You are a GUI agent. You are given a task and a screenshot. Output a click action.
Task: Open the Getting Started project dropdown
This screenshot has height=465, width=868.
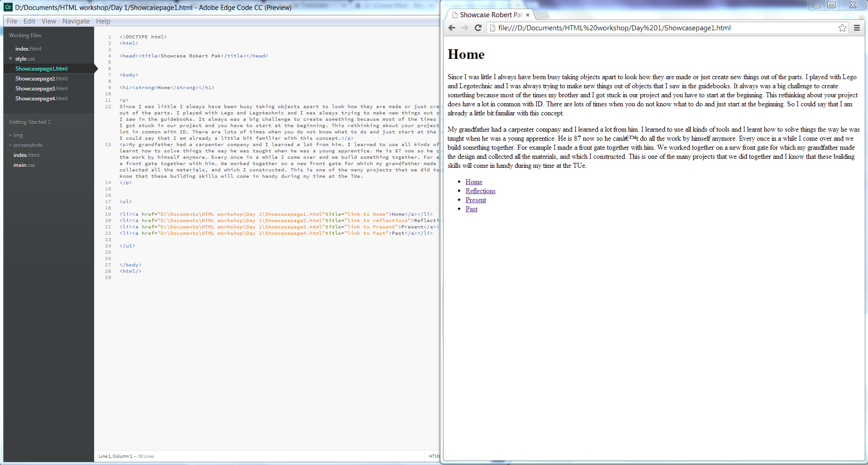pos(30,122)
